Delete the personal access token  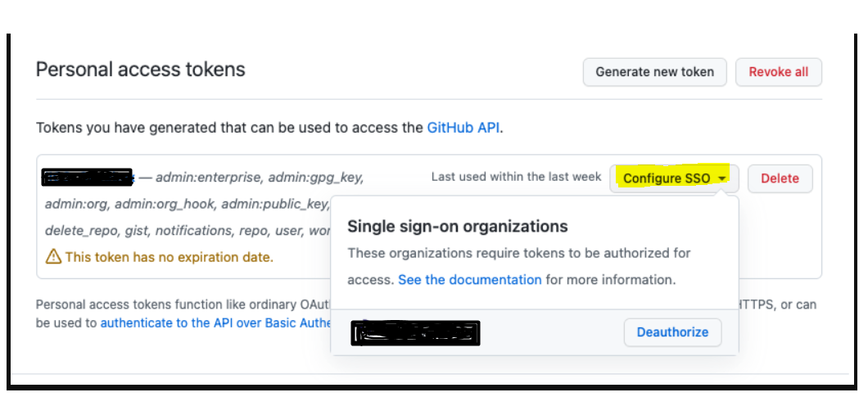(780, 178)
